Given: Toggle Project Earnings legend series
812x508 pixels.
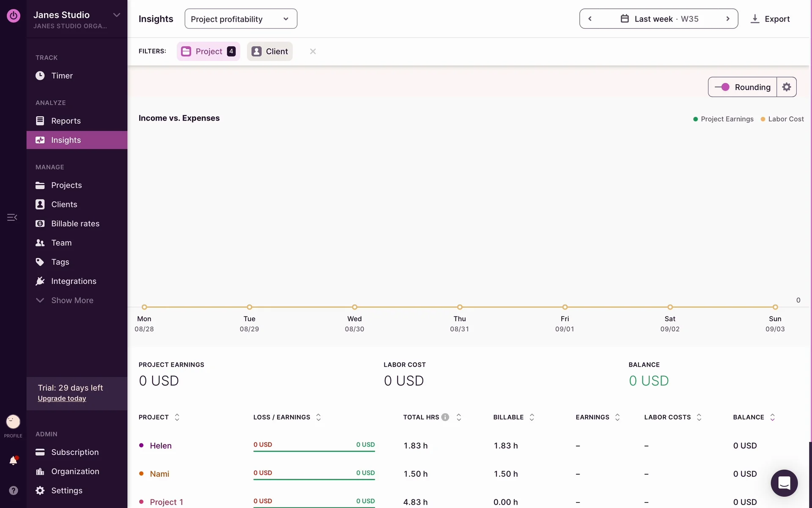Looking at the screenshot, I should (x=723, y=119).
